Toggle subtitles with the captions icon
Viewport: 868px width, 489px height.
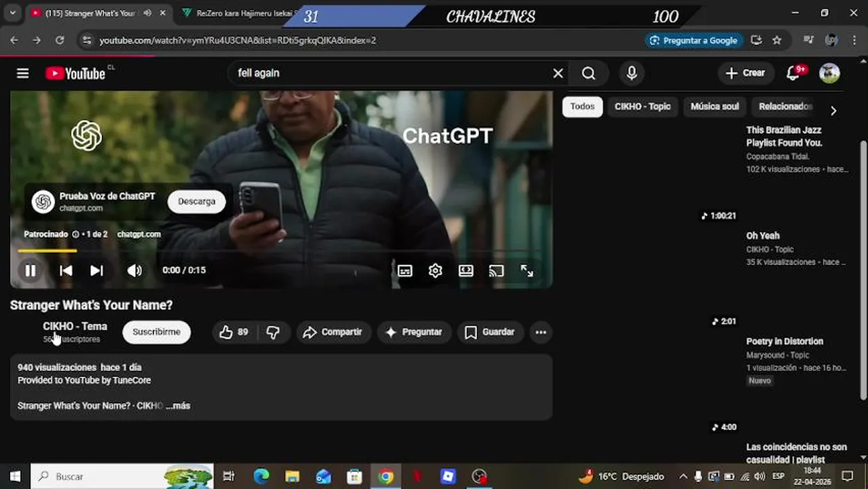(x=405, y=270)
